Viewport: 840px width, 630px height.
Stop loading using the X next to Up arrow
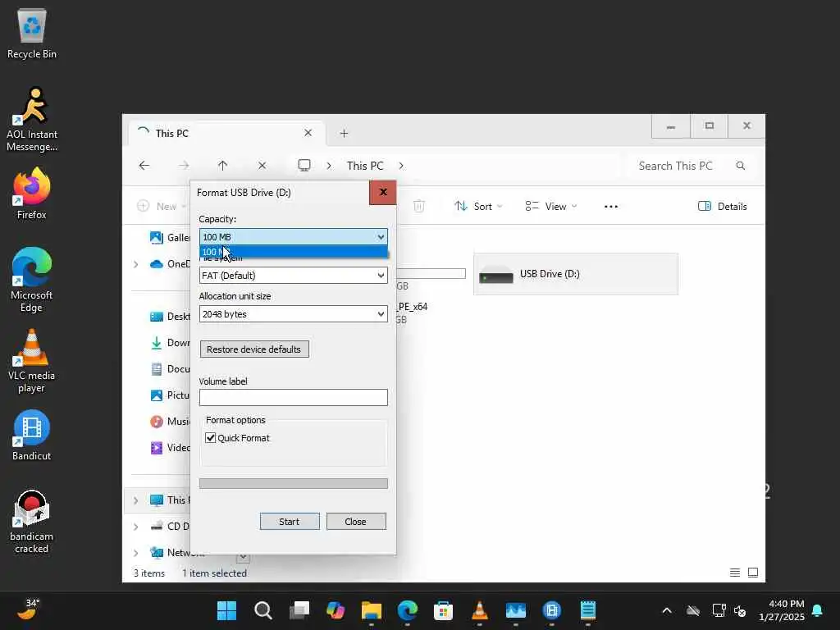point(262,166)
